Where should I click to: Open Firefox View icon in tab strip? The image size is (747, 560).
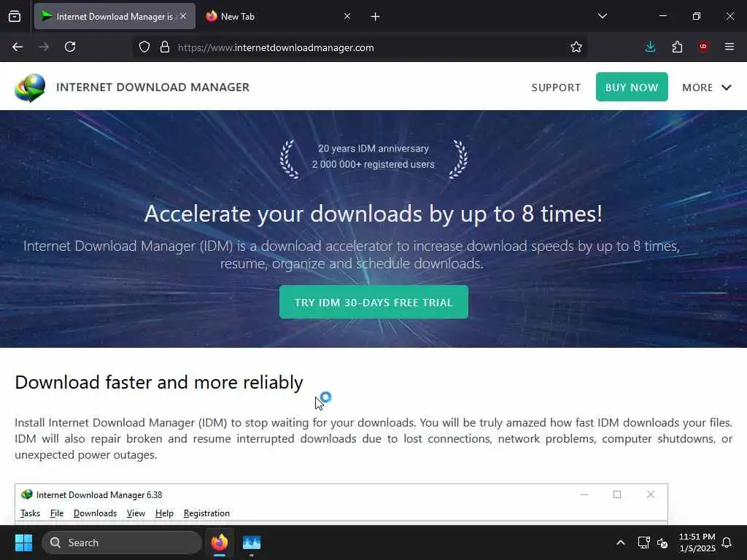(x=15, y=16)
